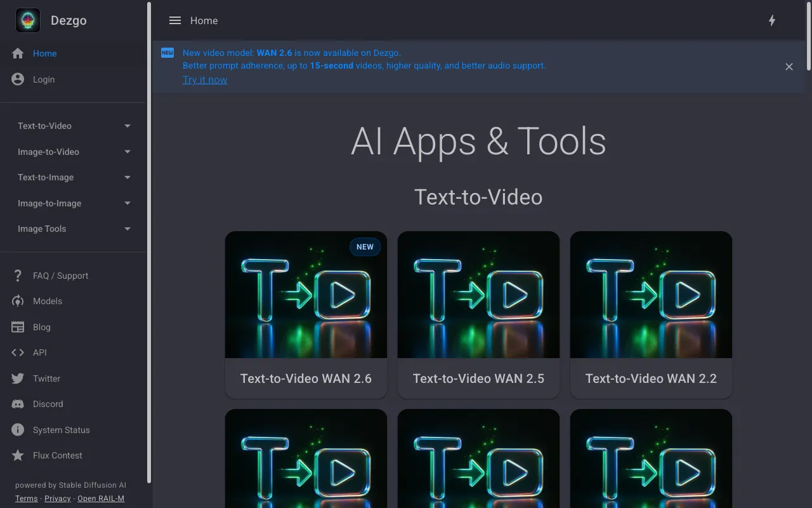Open the Text-to-Video WAN 2.2 card image
This screenshot has height=508, width=812.
651,295
